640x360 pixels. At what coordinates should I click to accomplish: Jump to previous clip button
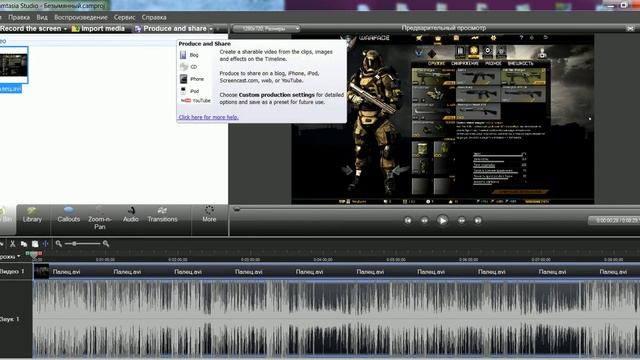click(x=408, y=220)
